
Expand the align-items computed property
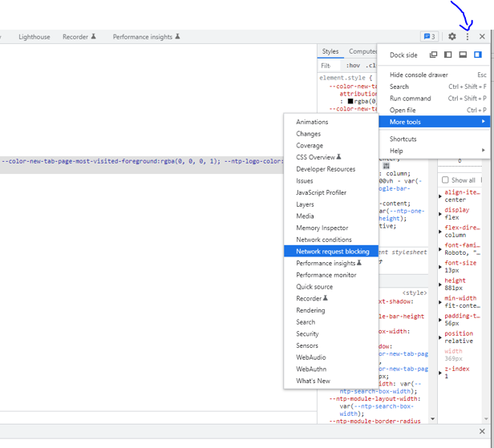(440, 196)
